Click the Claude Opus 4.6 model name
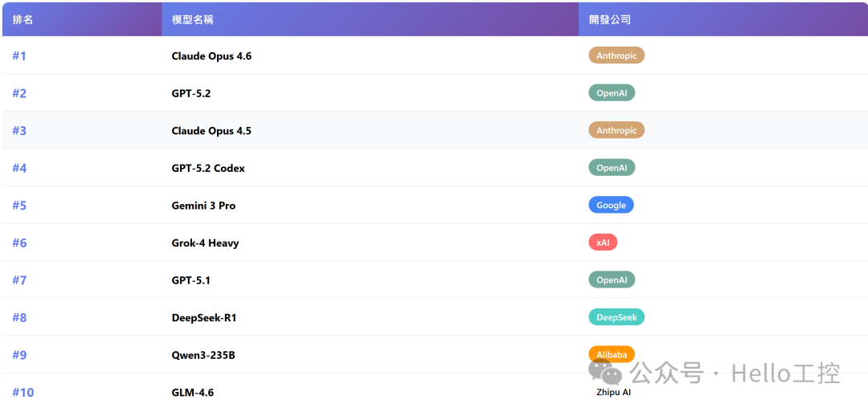The width and height of the screenshot is (868, 408). coord(211,56)
